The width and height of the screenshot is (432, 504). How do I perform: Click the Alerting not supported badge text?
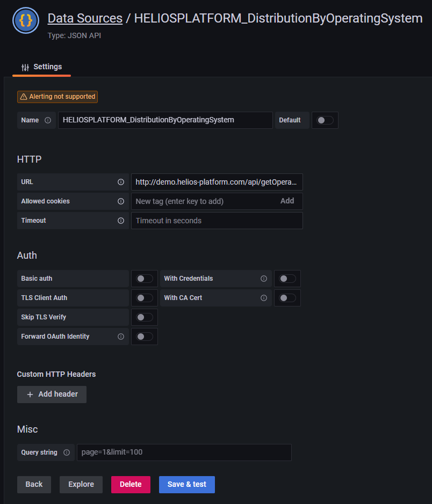click(62, 97)
